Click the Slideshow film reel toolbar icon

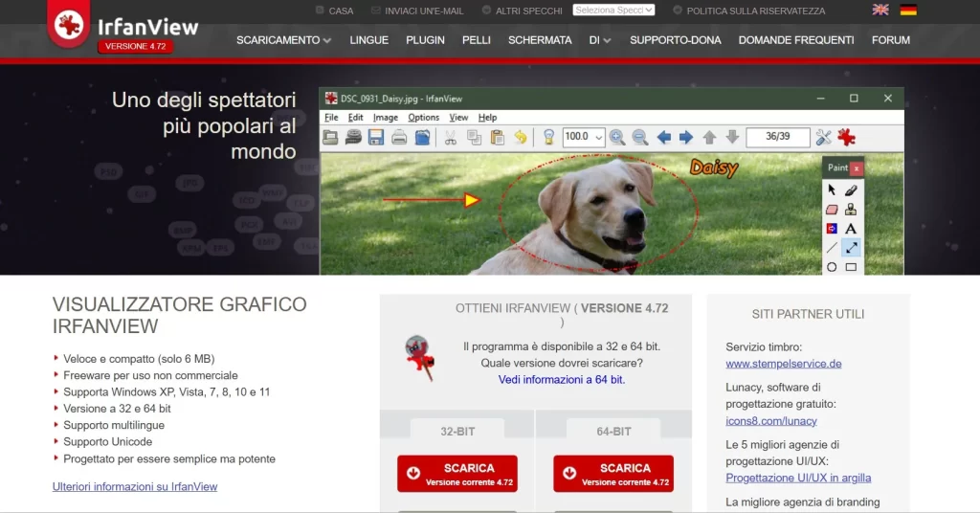[353, 138]
